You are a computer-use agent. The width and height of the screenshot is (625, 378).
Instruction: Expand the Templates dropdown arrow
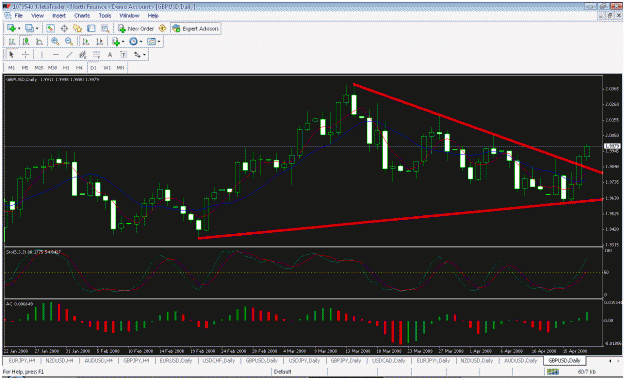pyautogui.click(x=159, y=41)
